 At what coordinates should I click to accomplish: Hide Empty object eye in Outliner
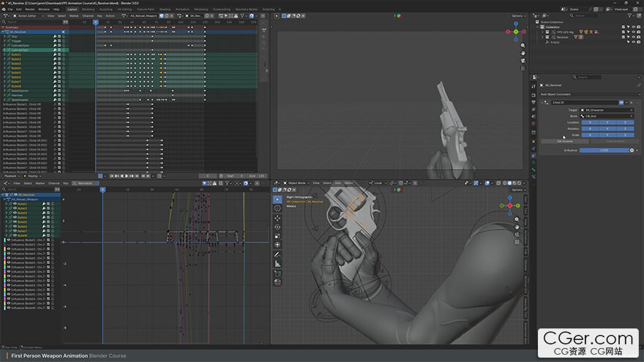click(x=633, y=42)
